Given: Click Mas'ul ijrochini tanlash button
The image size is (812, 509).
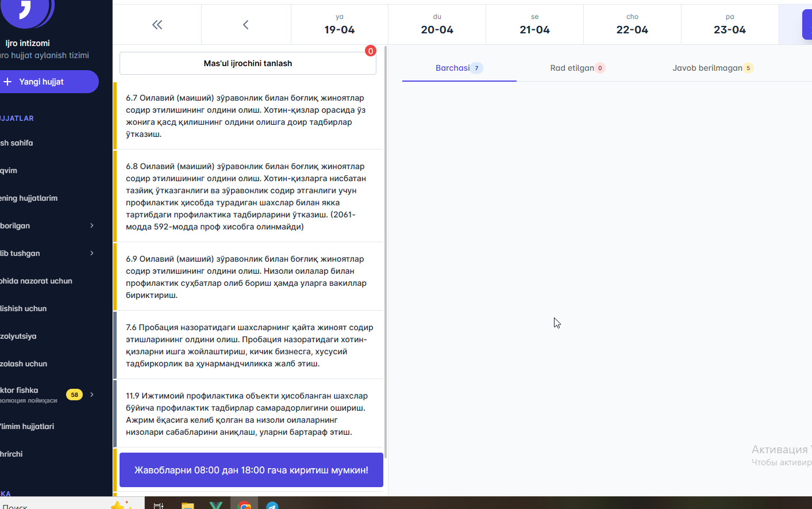Looking at the screenshot, I should coord(248,63).
